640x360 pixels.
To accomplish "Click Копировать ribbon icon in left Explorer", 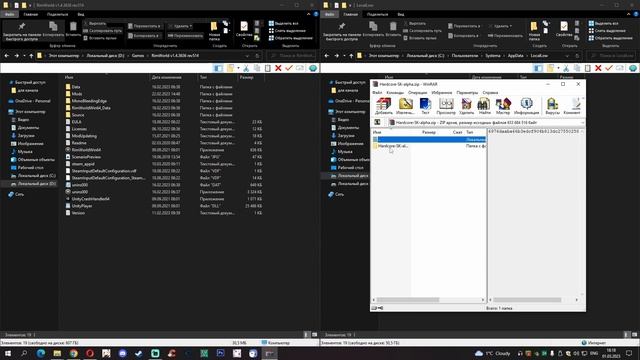I will coord(53,29).
